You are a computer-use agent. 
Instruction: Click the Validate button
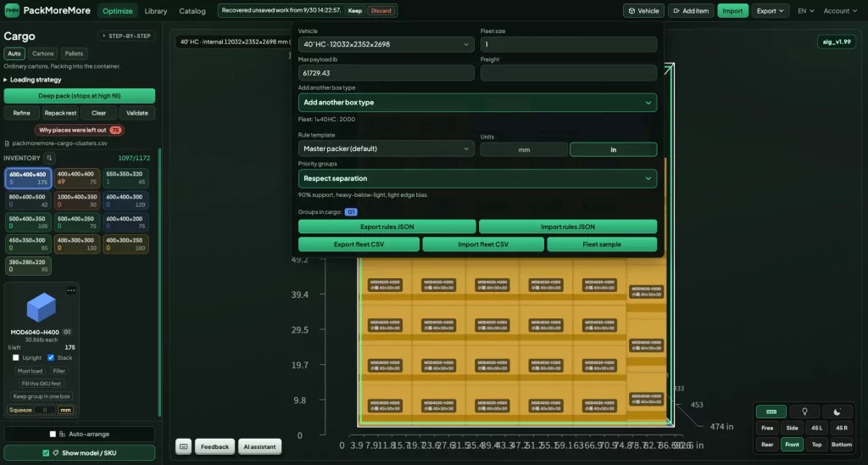(136, 113)
